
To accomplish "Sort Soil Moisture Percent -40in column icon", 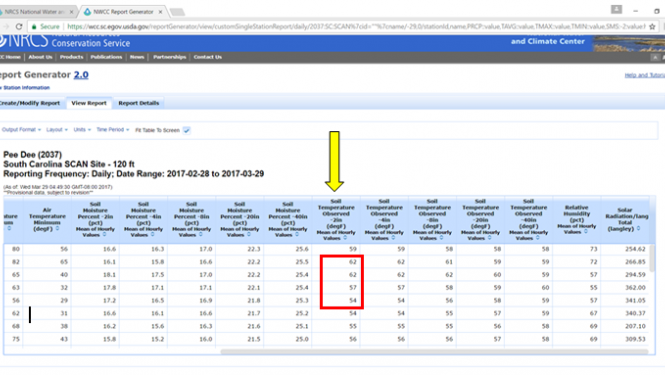I will [x=297, y=235].
